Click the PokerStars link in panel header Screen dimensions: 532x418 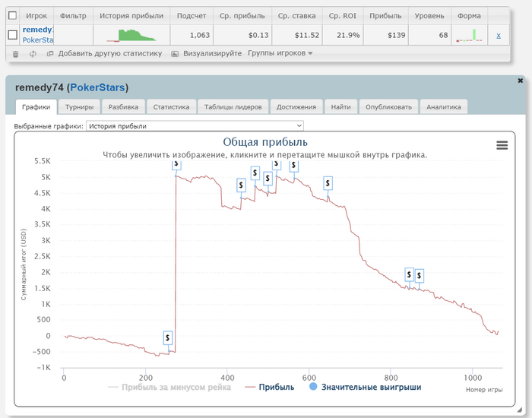point(98,87)
